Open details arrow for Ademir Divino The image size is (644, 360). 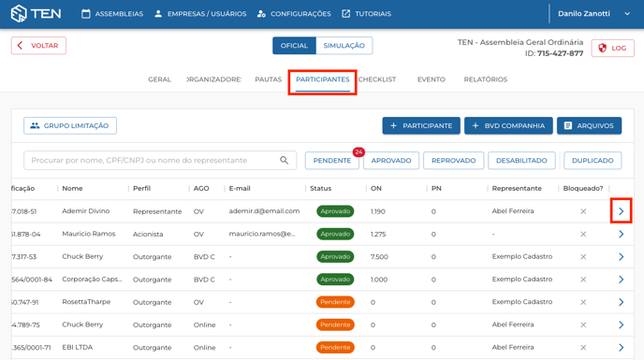pyautogui.click(x=621, y=211)
